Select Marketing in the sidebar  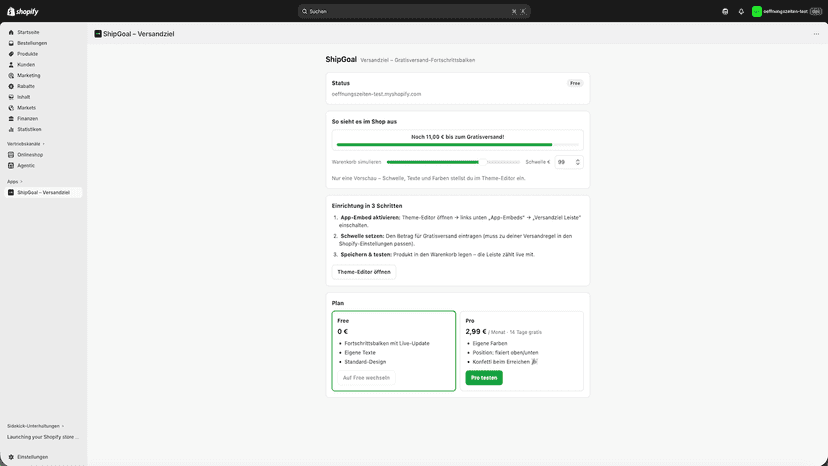tap(29, 76)
